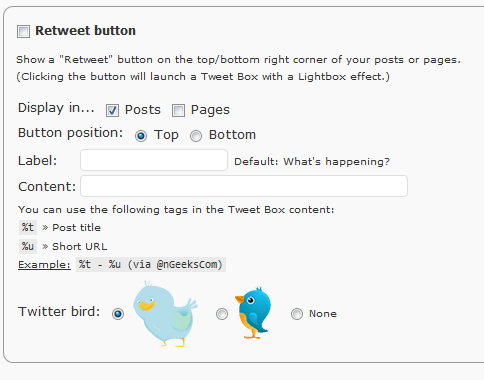The height and width of the screenshot is (380, 484).
Task: Choose the dark blue bird radio option
Action: pos(222,314)
